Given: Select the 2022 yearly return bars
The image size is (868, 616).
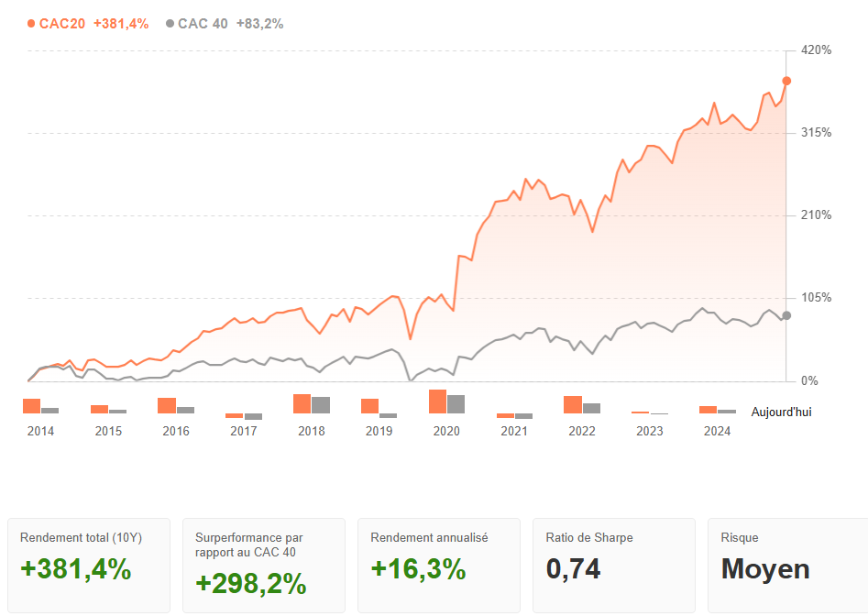Looking at the screenshot, I should (582, 405).
